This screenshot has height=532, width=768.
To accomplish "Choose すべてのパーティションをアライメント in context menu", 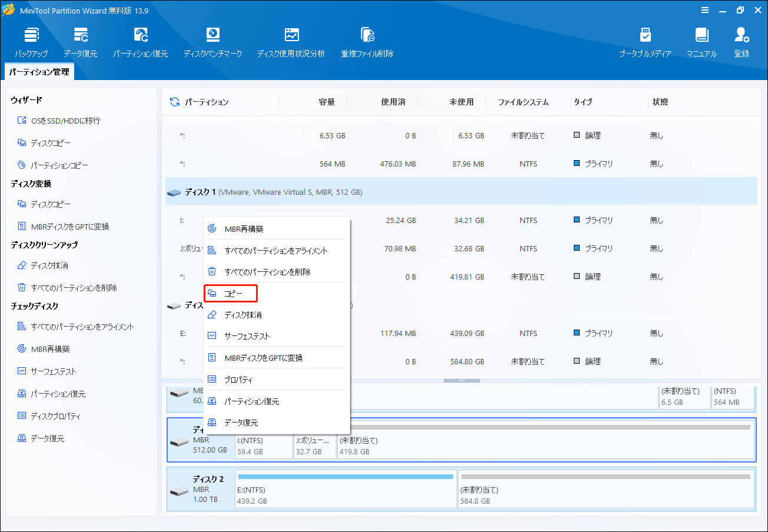I will (277, 251).
